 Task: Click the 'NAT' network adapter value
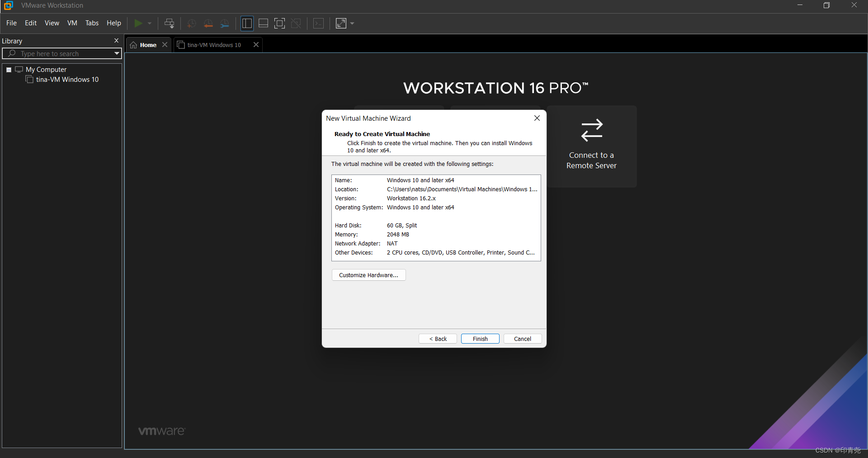(392, 244)
